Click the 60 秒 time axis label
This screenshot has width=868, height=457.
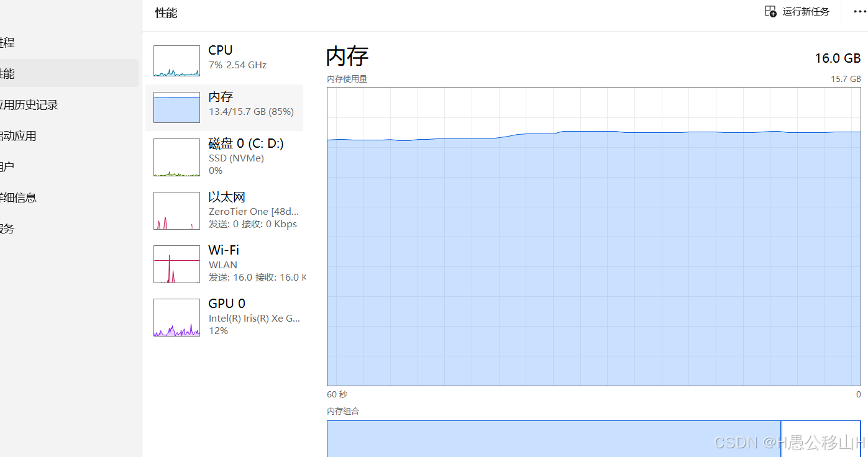337,394
